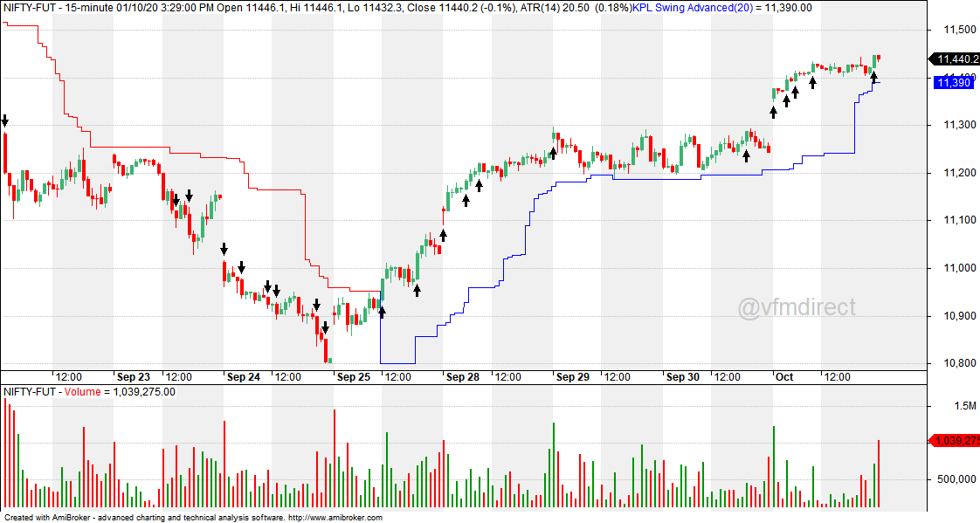Click the blue 11,390 indicator value tag

pyautogui.click(x=953, y=82)
